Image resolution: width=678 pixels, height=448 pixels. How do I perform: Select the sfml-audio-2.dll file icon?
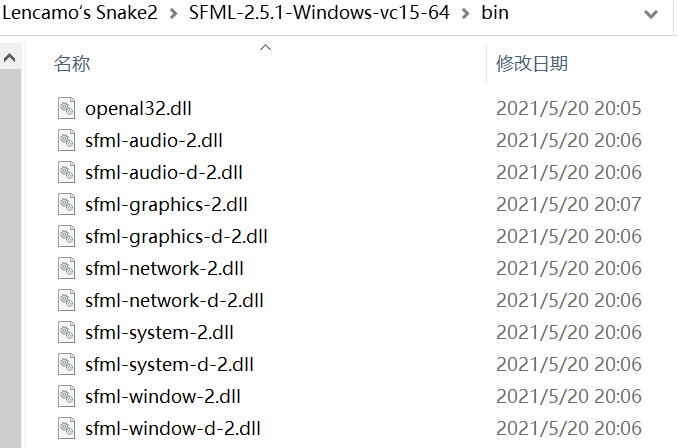click(x=67, y=140)
